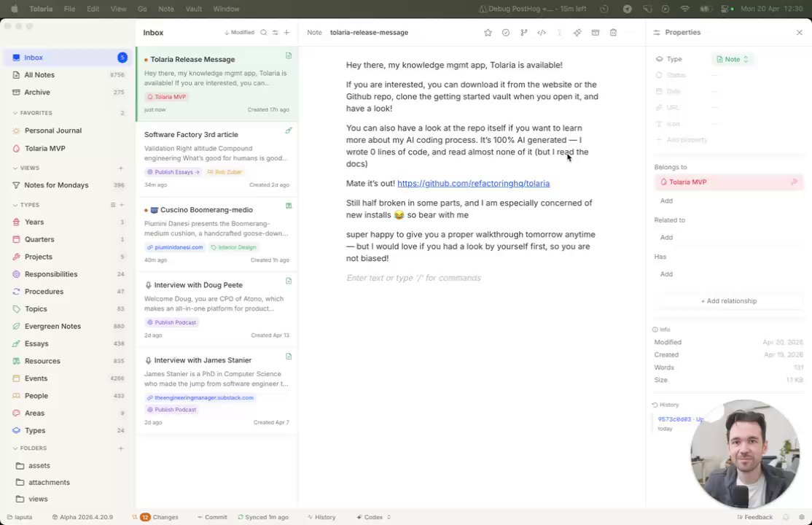Open Personal Journal favorite
This screenshot has width=812, height=525.
tap(68, 131)
